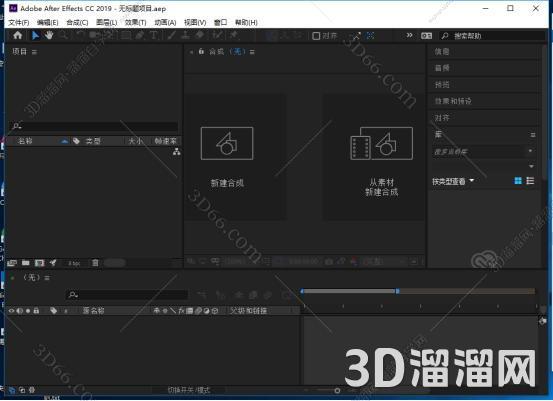Click new composition icon in project footer
Viewport: 553px width, 401px height.
[40, 263]
